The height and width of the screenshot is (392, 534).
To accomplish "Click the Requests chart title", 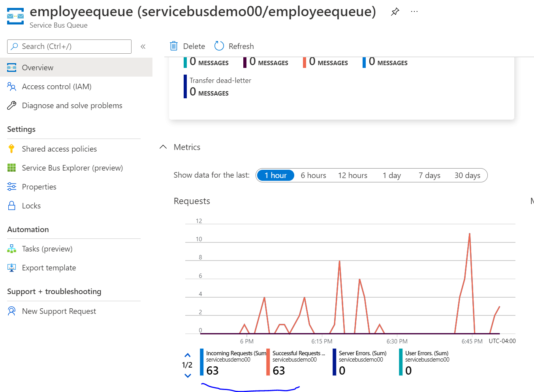I will pyautogui.click(x=192, y=201).
